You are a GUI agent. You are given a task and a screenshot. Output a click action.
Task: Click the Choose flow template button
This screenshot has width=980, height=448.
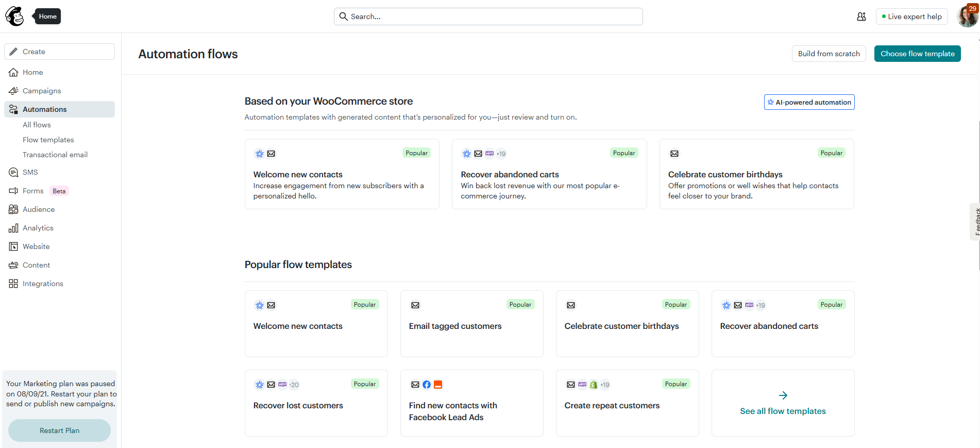coord(917,54)
